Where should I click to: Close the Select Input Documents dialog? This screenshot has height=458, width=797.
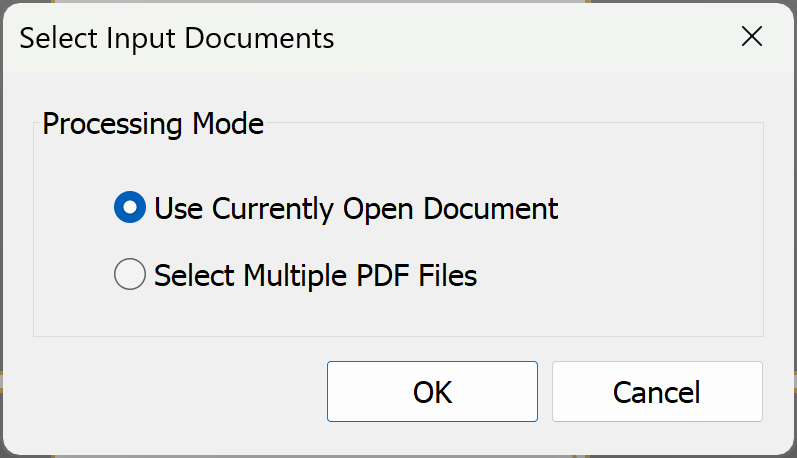click(751, 38)
